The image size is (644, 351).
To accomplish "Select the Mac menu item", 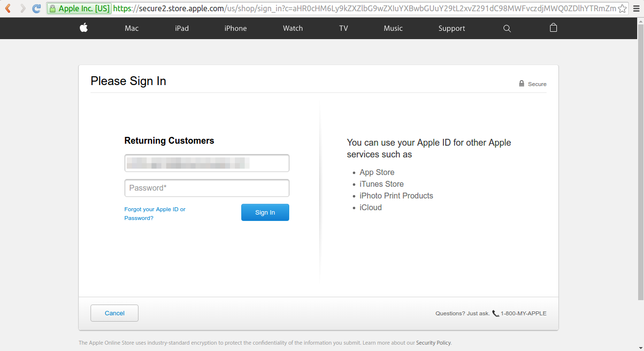I will [x=131, y=28].
